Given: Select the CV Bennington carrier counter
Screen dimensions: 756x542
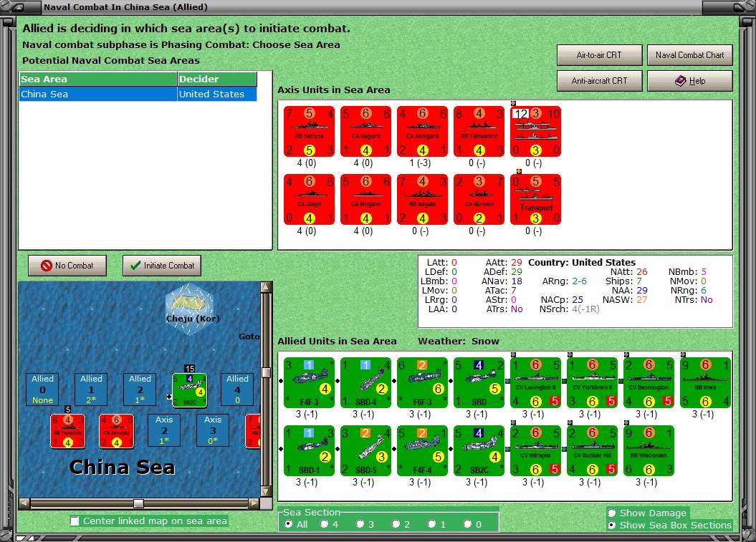Looking at the screenshot, I should click(649, 383).
